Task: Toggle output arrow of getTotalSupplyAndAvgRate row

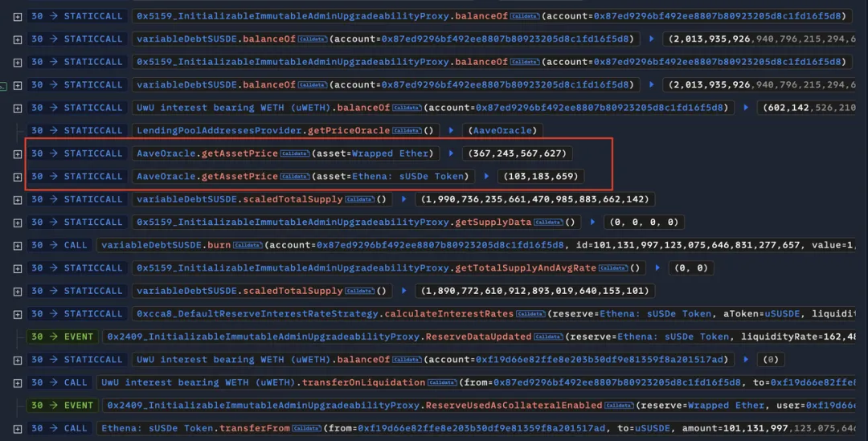Action: (657, 267)
